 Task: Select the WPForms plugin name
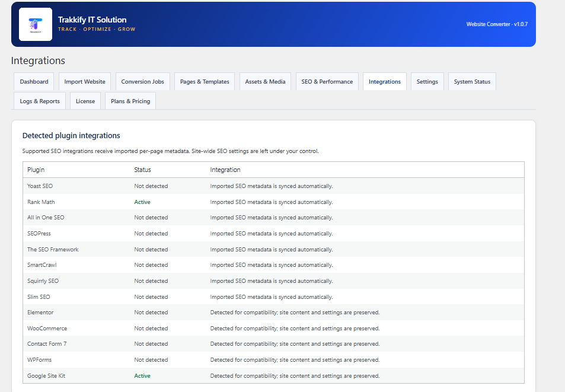coord(39,359)
